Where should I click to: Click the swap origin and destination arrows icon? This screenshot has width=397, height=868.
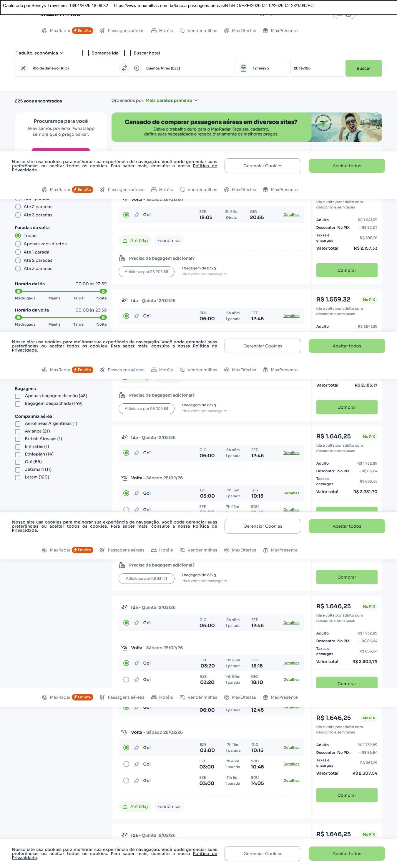124,68
